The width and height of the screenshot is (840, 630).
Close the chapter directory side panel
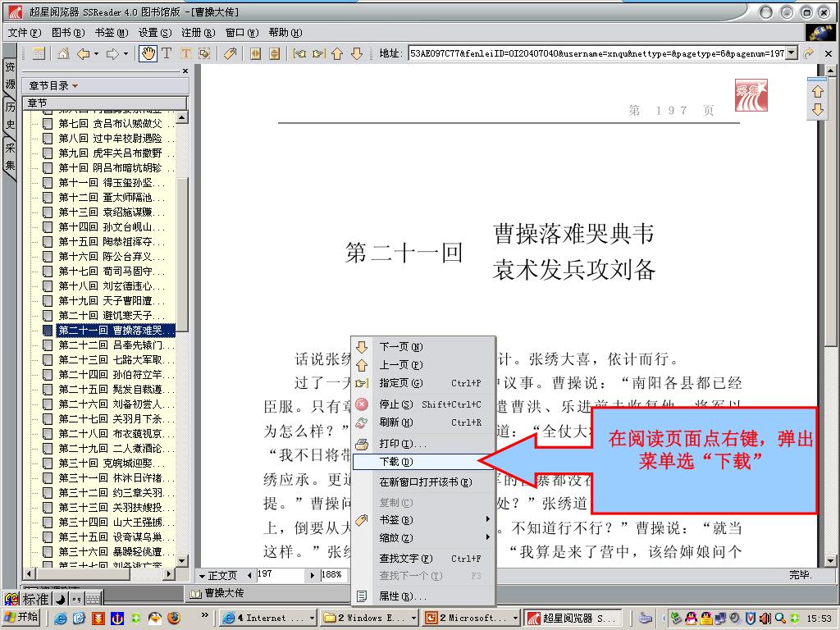pyautogui.click(x=185, y=71)
